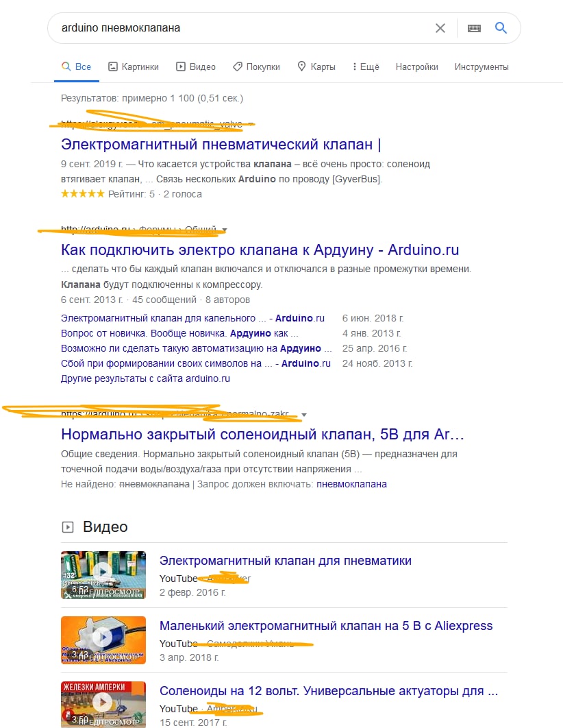
Task: Open Инструменты tools menu
Action: (481, 67)
